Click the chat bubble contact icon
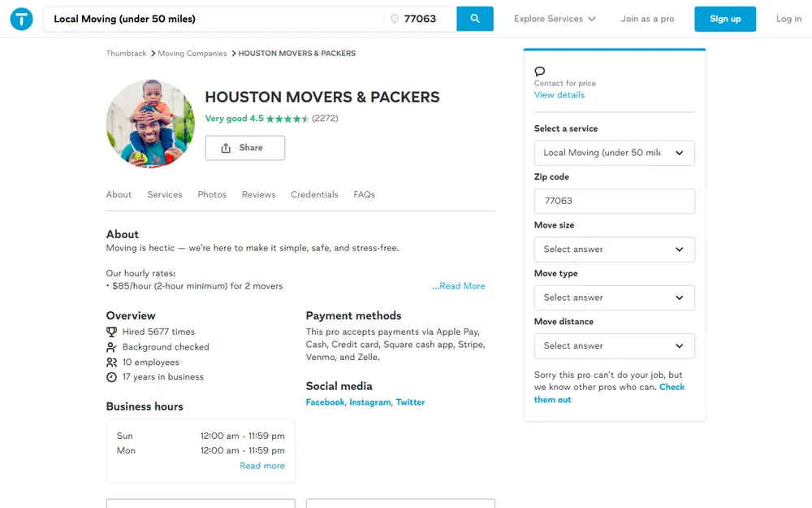The height and width of the screenshot is (508, 812). 540,71
